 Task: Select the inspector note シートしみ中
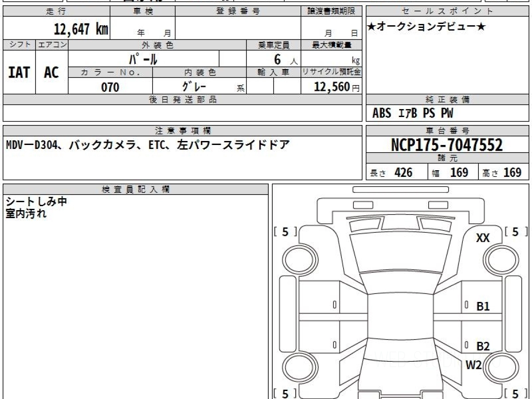pos(36,202)
